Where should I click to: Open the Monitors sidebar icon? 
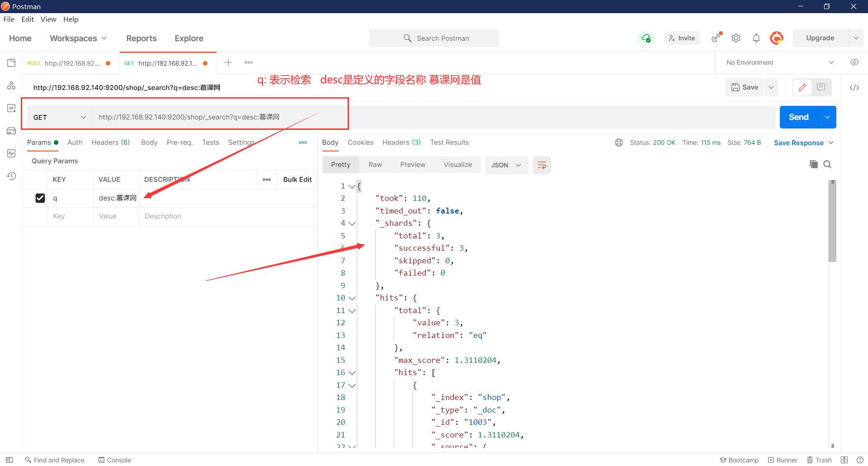pos(11,153)
